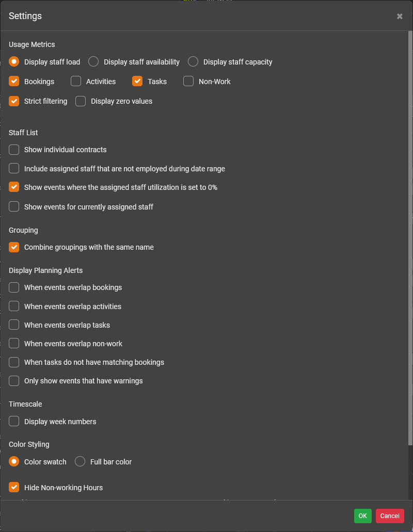Choose Display staff capacity radio option
Image resolution: width=413 pixels, height=532 pixels.
point(193,62)
